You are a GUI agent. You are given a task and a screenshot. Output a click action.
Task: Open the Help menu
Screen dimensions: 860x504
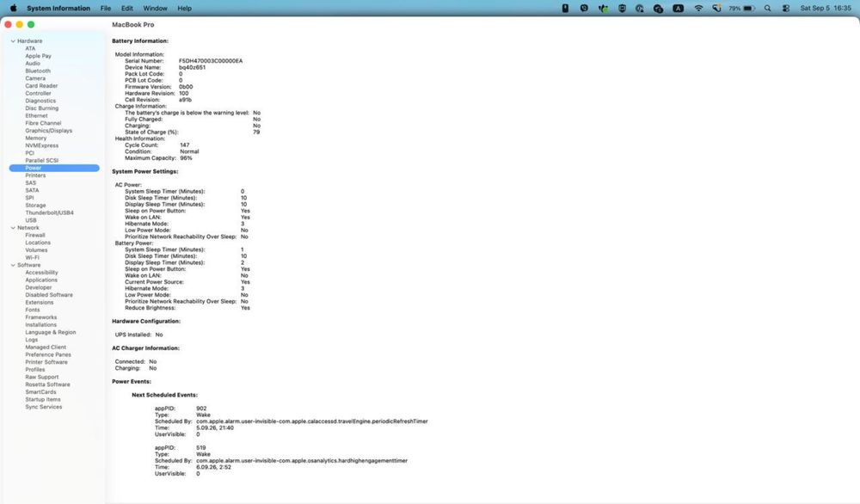pyautogui.click(x=184, y=9)
